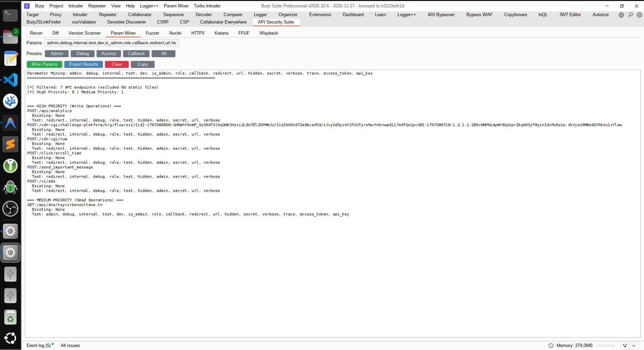
Task: Click the Mine Params button
Action: tap(44, 64)
